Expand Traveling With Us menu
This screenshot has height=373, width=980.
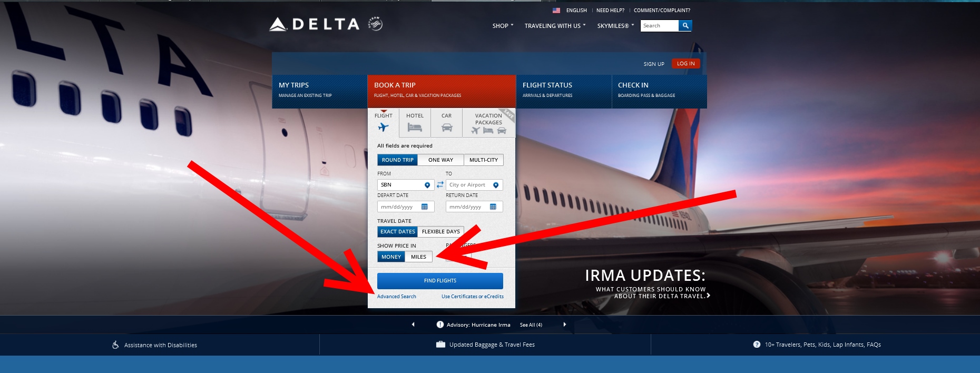[555, 26]
